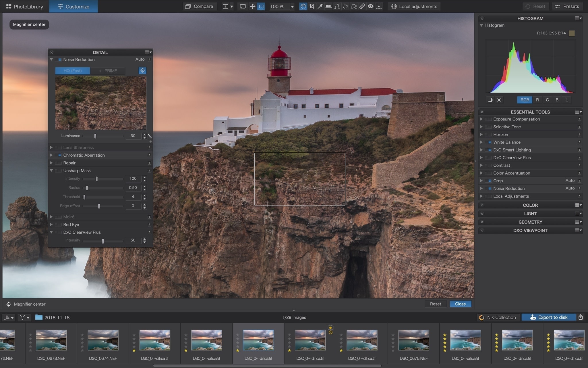Click the red eye tool icon
The width and height of the screenshot is (588, 368).
pyautogui.click(x=371, y=6)
